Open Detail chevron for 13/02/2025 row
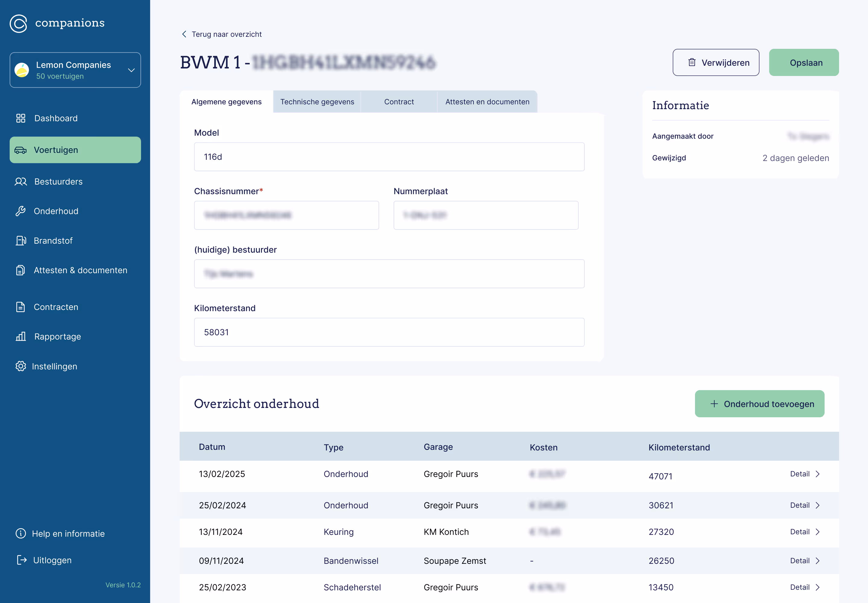This screenshot has width=868, height=603. (817, 474)
